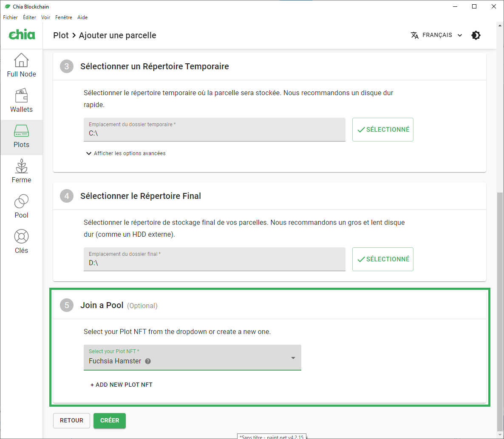This screenshot has height=439, width=504.
Task: Open the Select your Plot NFT dropdown
Action: coord(192,358)
